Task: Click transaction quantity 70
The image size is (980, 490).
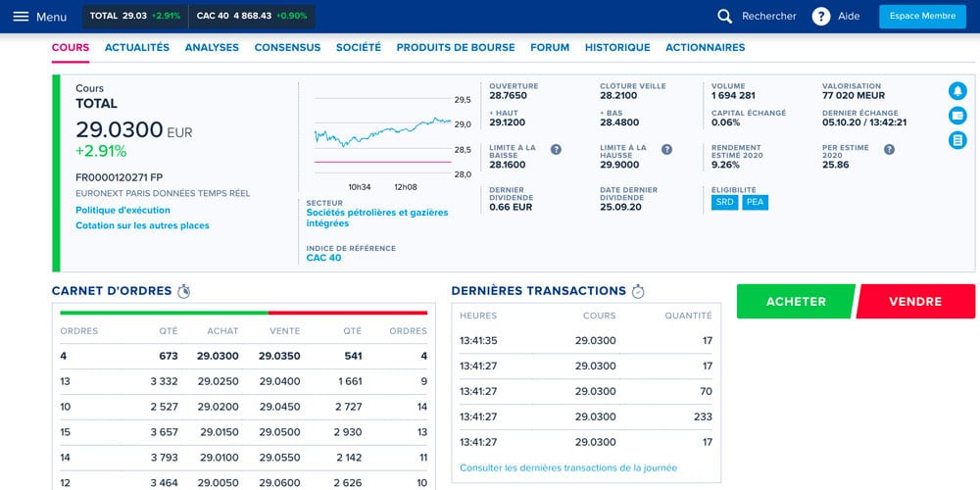Action: (707, 391)
